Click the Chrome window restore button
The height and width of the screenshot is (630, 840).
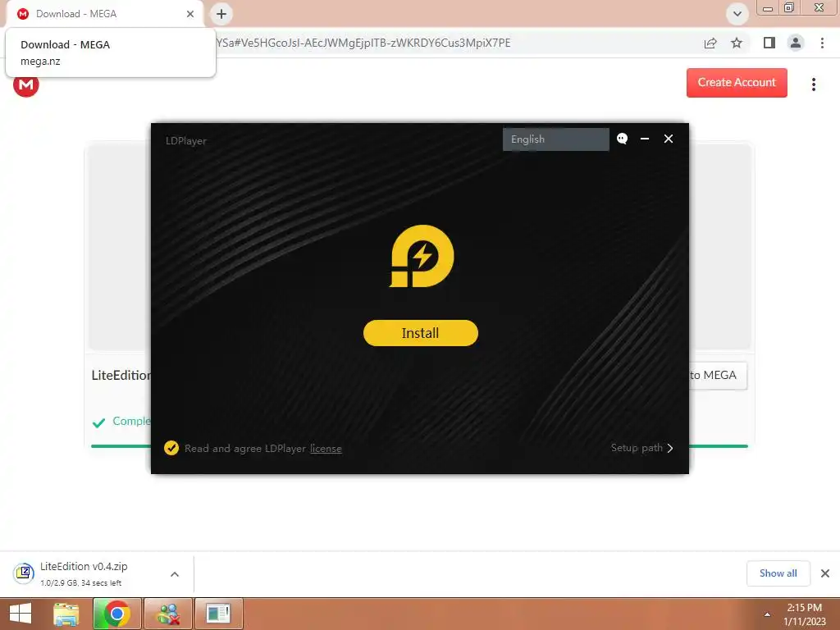tap(788, 7)
